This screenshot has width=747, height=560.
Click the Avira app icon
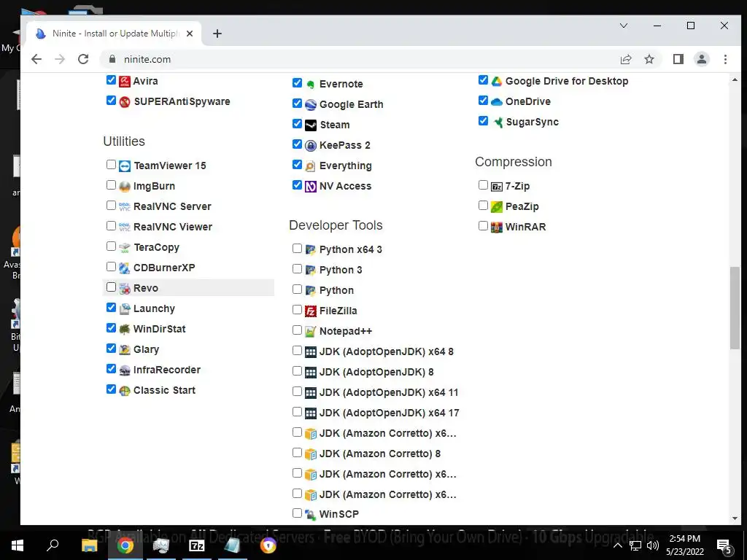(x=125, y=82)
